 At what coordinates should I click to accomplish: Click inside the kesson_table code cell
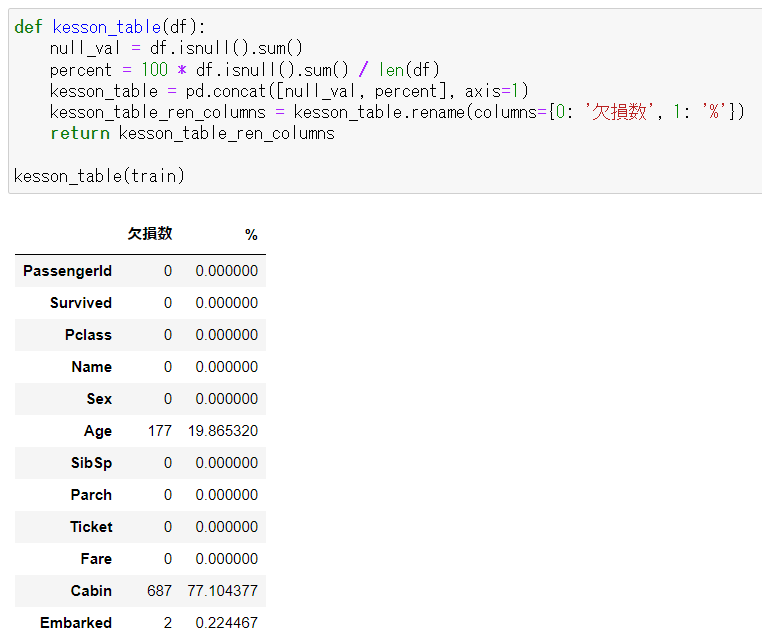[x=385, y=101]
